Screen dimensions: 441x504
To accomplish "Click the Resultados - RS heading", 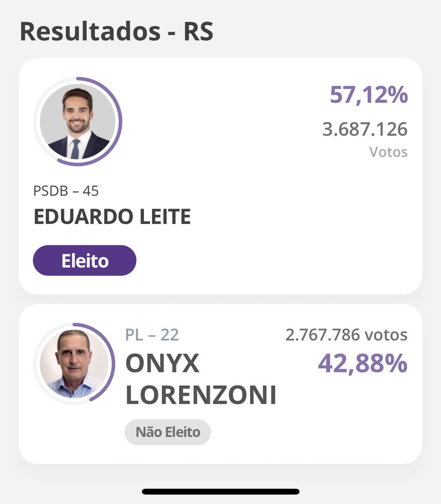I will point(117,32).
